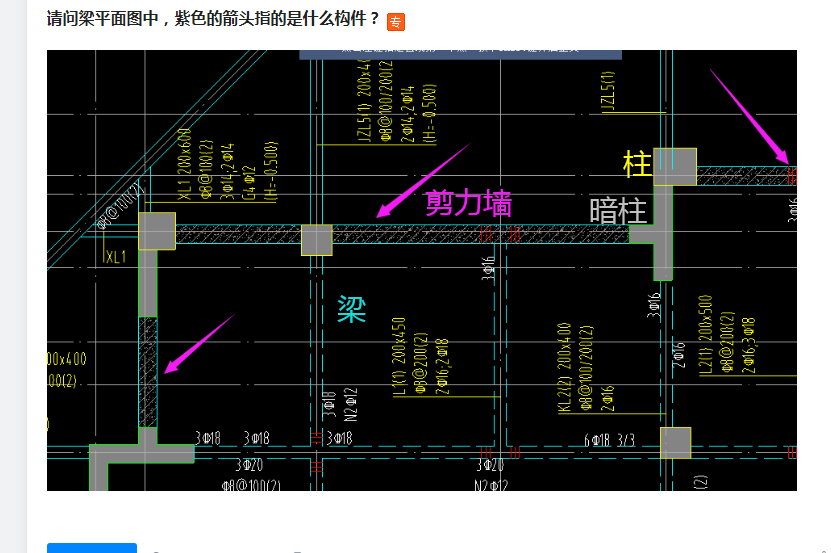
Task: Click the yellow 柱 label in the drawing
Action: tap(636, 164)
